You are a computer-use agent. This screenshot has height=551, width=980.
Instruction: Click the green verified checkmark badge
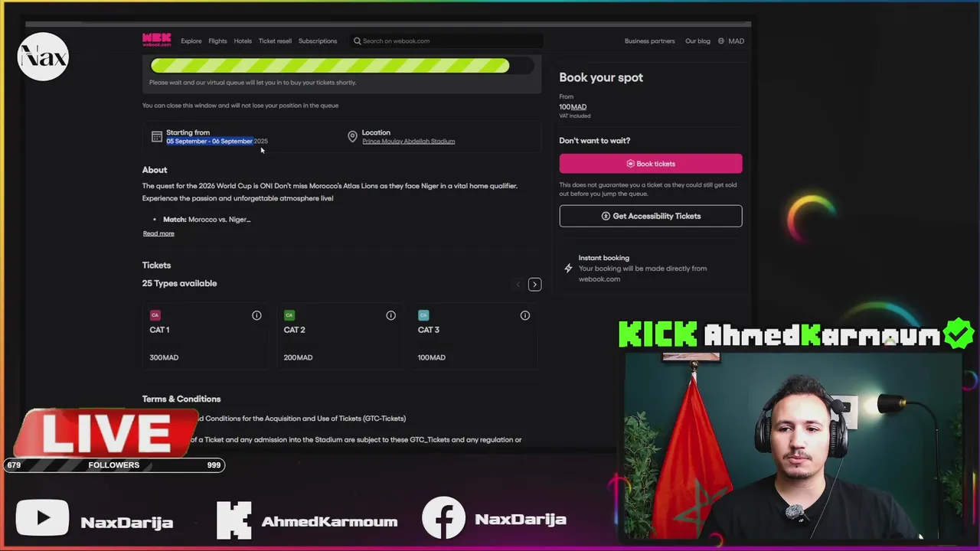click(x=959, y=334)
